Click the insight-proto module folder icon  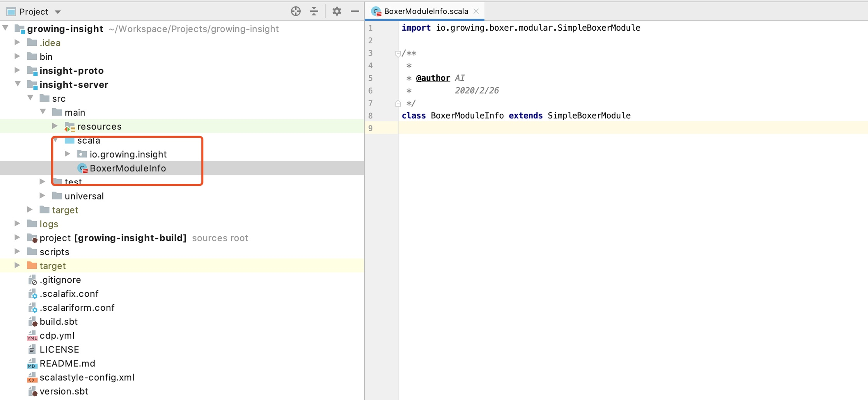(x=32, y=71)
